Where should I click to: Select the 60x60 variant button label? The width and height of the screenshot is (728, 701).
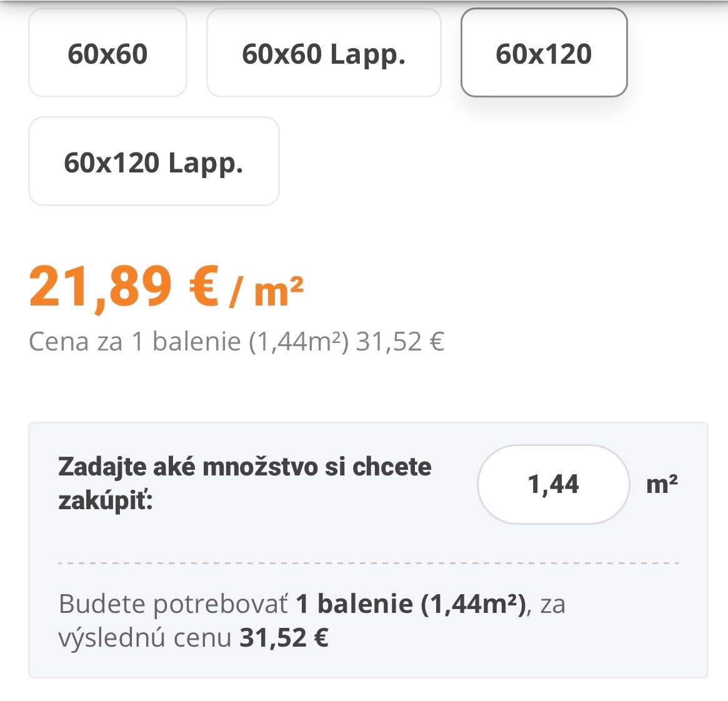click(x=107, y=52)
